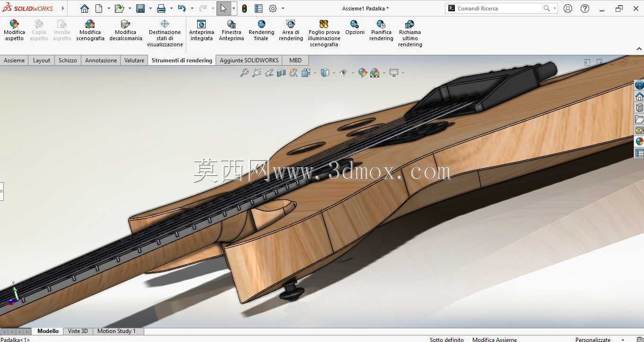The width and height of the screenshot is (644, 342).
Task: Open file properties list icon
Action: click(259, 9)
